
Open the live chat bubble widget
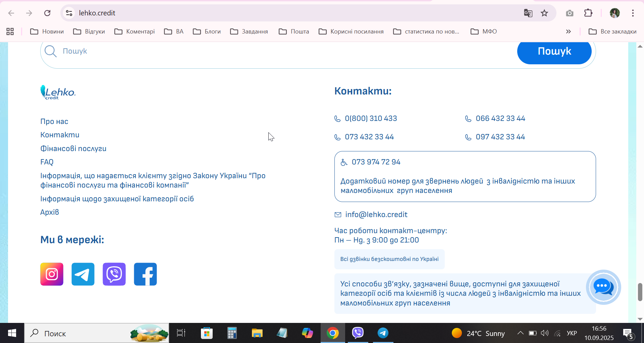(603, 287)
